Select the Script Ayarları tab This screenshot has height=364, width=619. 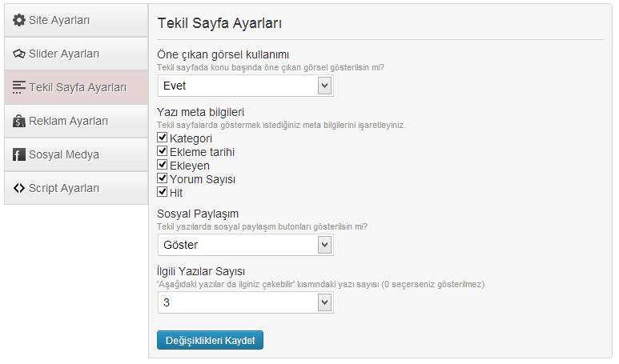click(76, 188)
